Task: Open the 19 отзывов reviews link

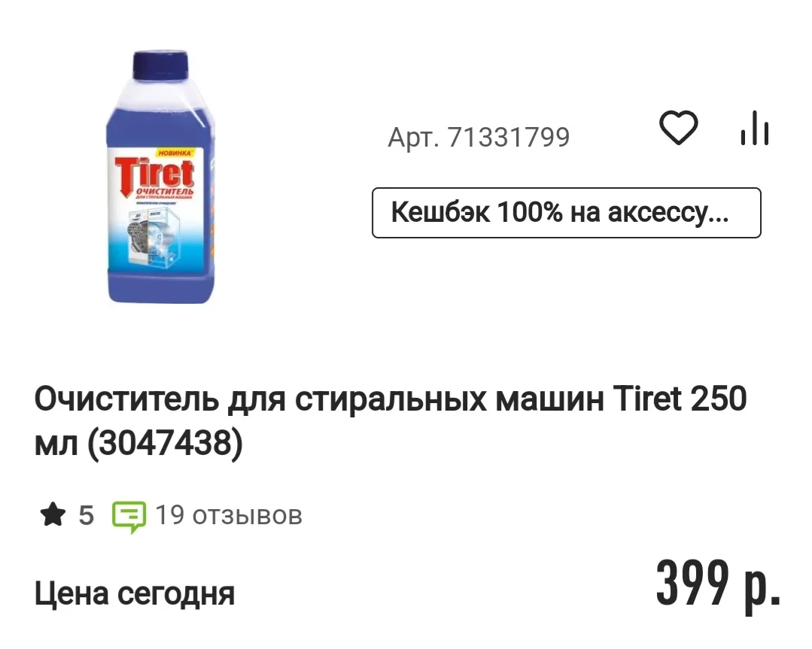Action: [x=228, y=515]
